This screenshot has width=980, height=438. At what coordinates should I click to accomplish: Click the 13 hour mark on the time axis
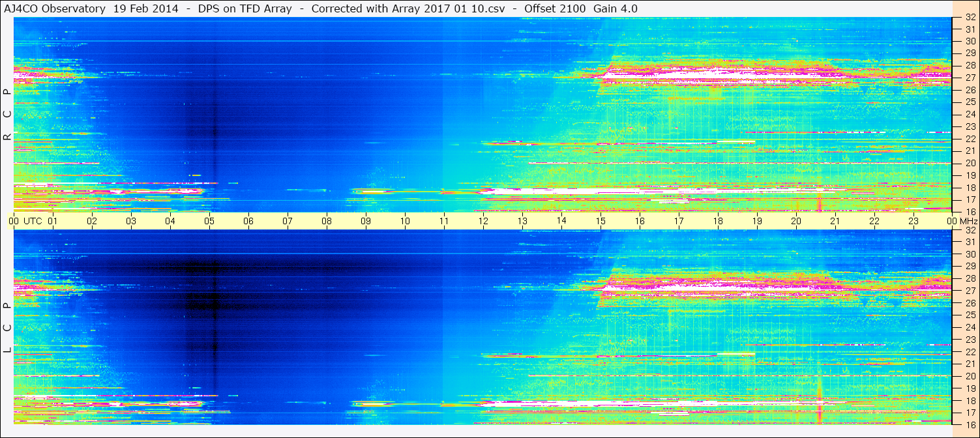point(522,221)
